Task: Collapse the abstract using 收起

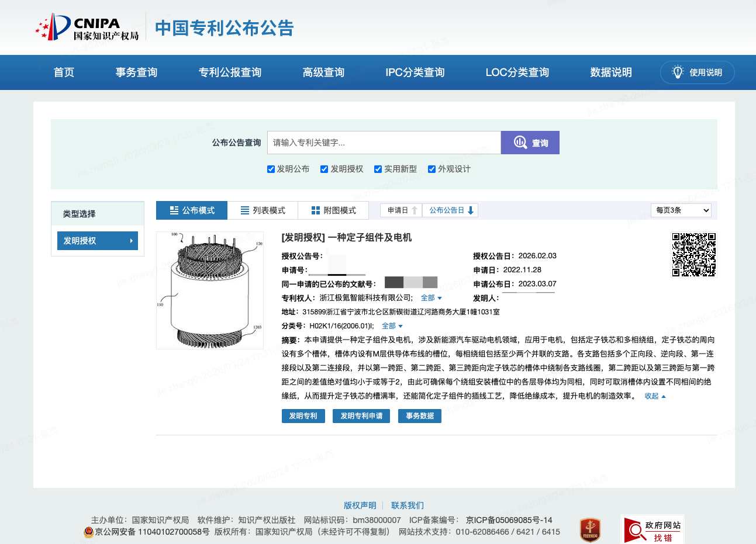Action: click(x=653, y=396)
